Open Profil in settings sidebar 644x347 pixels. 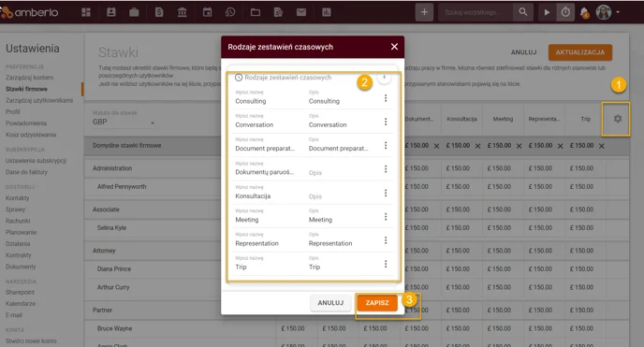(13, 112)
